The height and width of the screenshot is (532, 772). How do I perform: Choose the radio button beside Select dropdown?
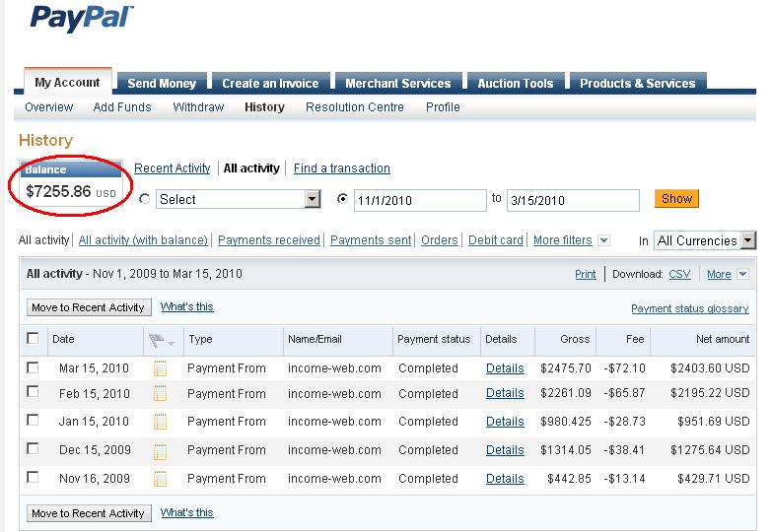[144, 199]
